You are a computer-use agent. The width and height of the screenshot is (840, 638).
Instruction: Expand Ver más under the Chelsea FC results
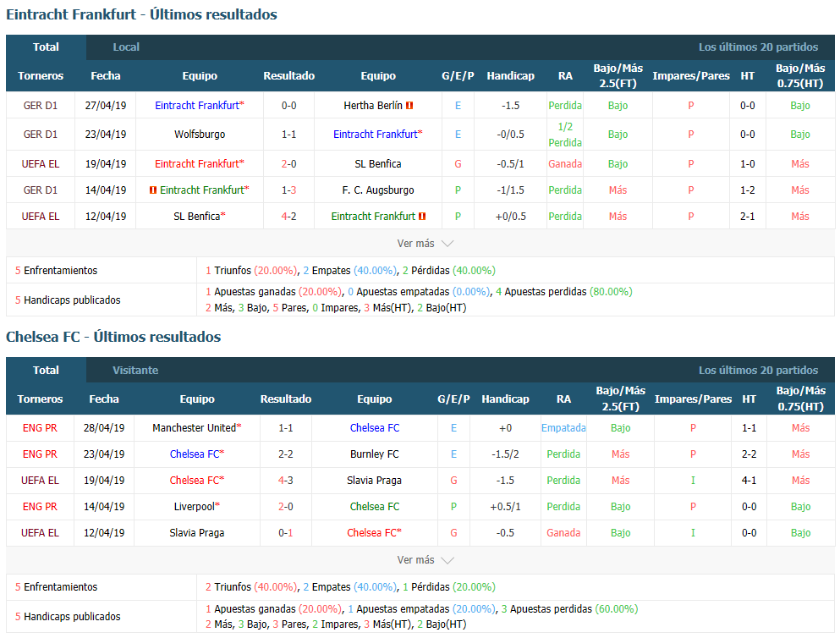(x=425, y=560)
